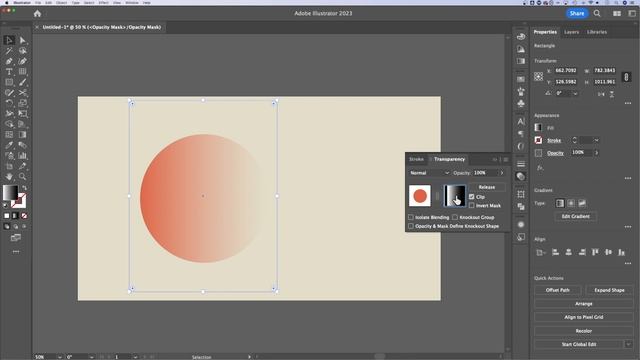
Task: Select the artwork thumbnail in Transparency panel
Action: (420, 196)
